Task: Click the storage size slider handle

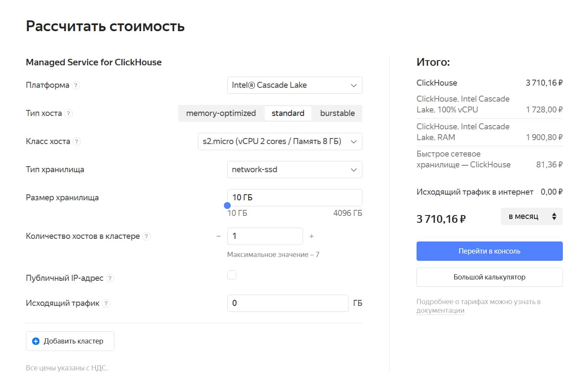Action: pos(227,206)
